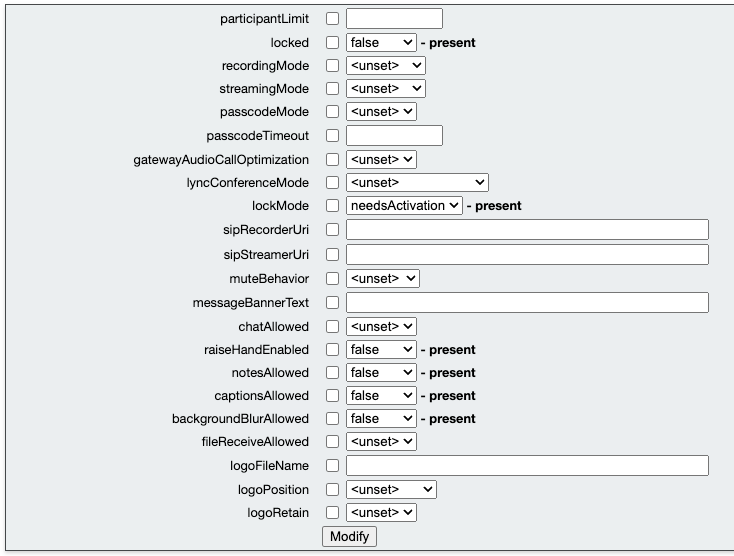Open the lockMode needsActivation dropdown
Image resolution: width=734 pixels, height=556 pixels.
(x=404, y=205)
